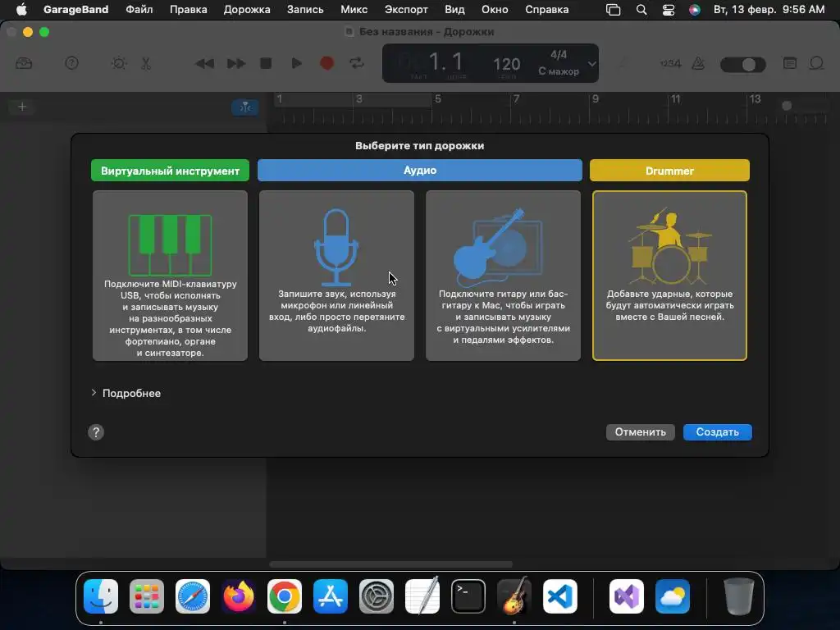This screenshot has height=630, width=840.
Task: Open the Экспорт menu
Action: tap(405, 10)
